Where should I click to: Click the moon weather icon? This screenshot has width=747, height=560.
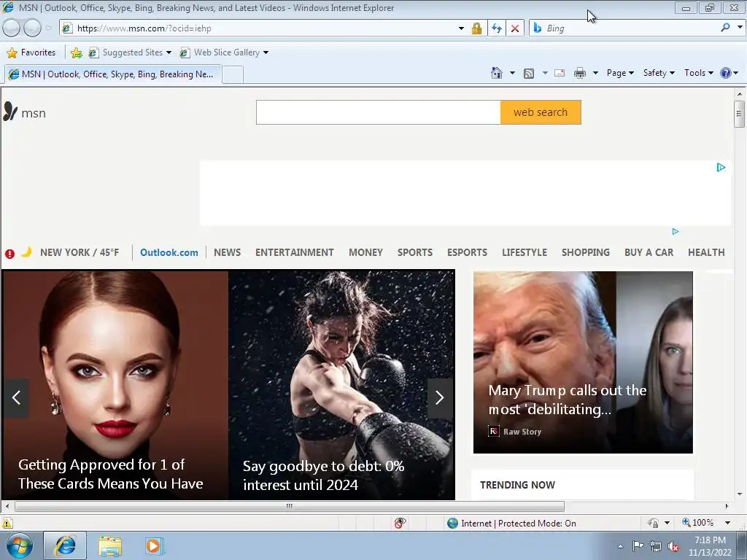[x=27, y=252]
